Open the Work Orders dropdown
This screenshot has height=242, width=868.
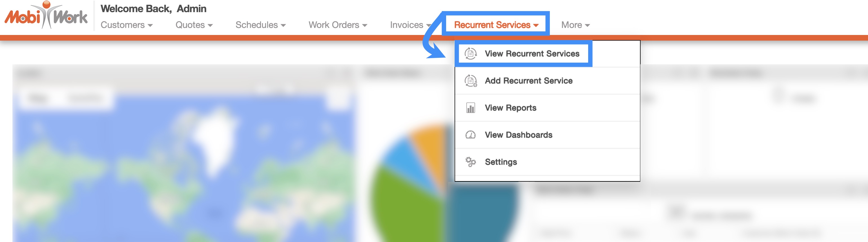click(x=337, y=25)
